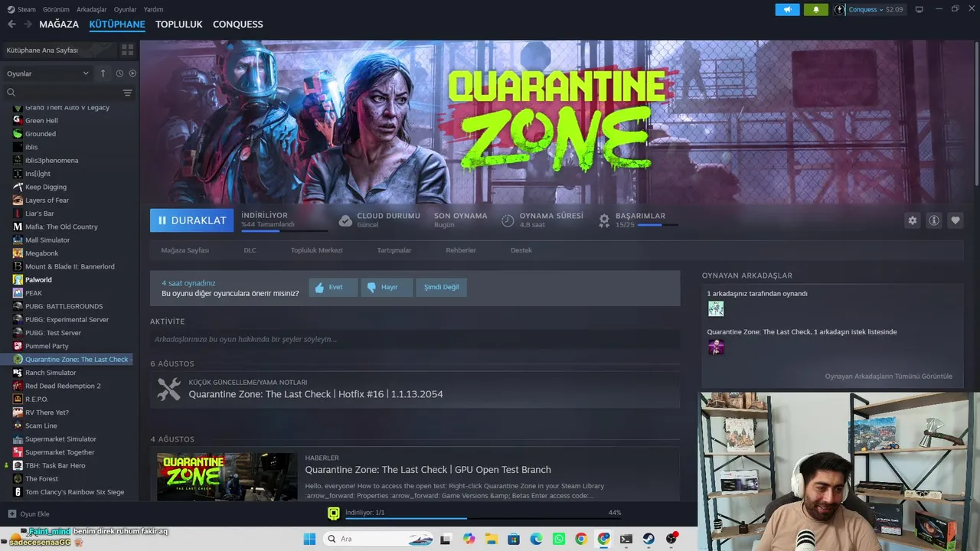The image size is (980, 551).
Task: Open notifications with the green bell icon
Action: (816, 9)
